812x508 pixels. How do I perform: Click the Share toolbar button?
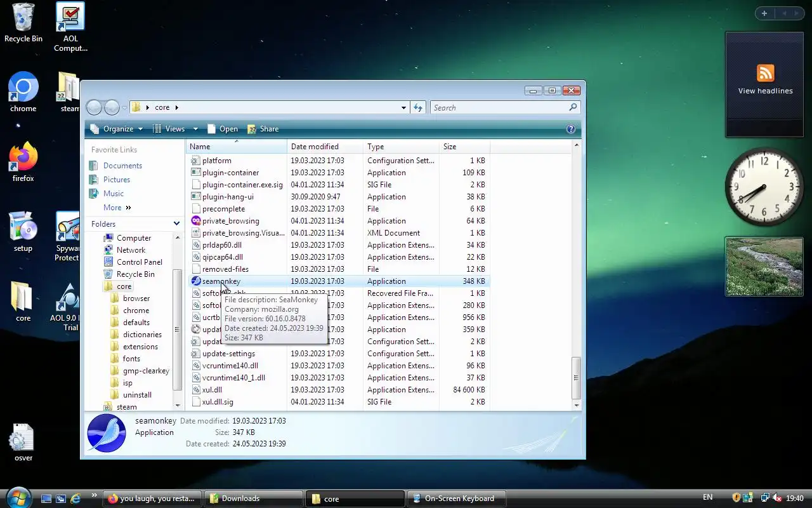[x=263, y=129]
